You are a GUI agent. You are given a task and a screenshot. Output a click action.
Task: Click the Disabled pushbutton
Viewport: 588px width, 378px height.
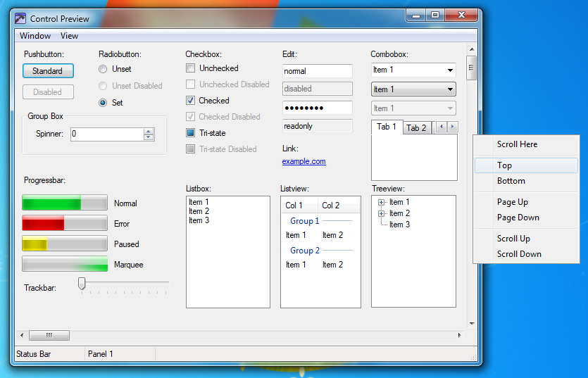pos(48,92)
